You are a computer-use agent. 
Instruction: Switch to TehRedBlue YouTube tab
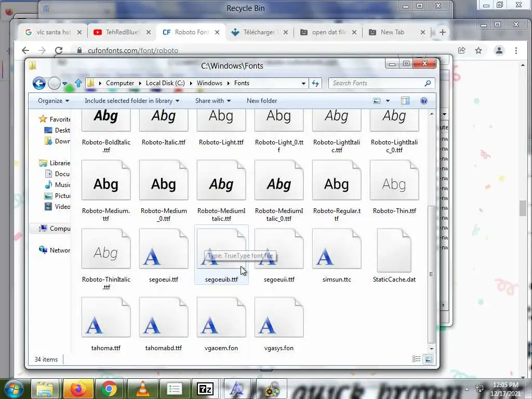(122, 32)
